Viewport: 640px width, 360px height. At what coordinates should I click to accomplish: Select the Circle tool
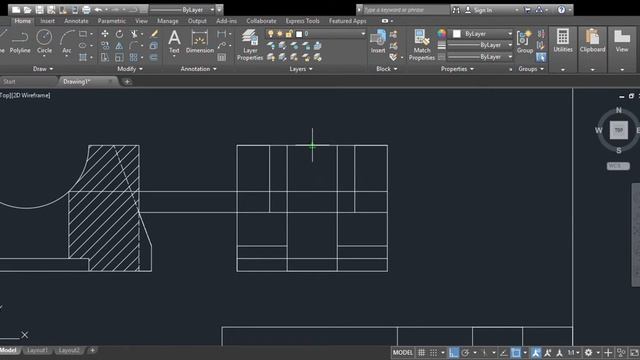(x=44, y=42)
